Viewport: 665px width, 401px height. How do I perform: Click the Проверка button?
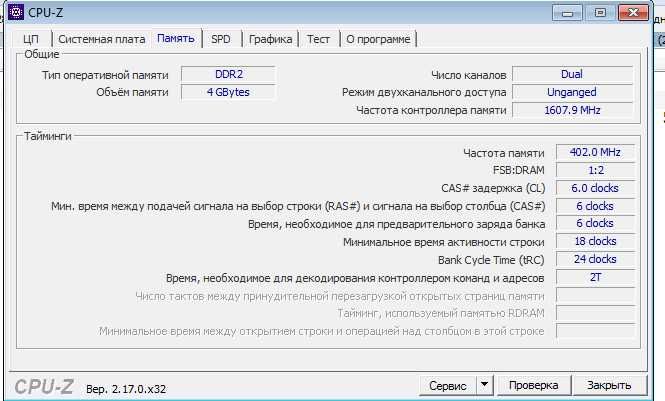click(533, 385)
